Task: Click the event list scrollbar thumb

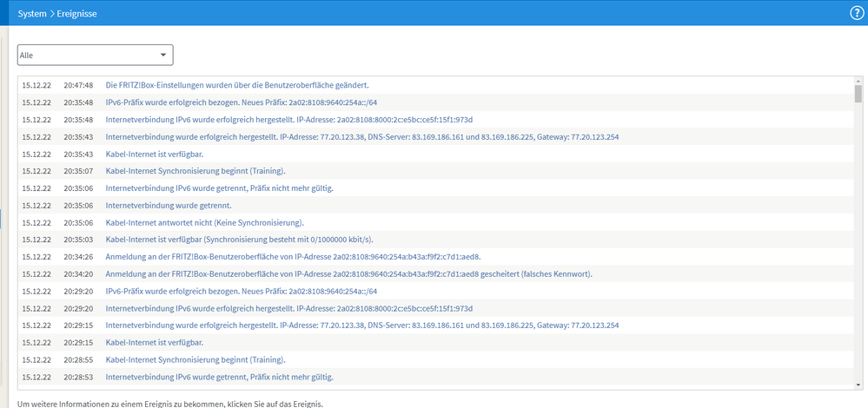Action: point(858,94)
